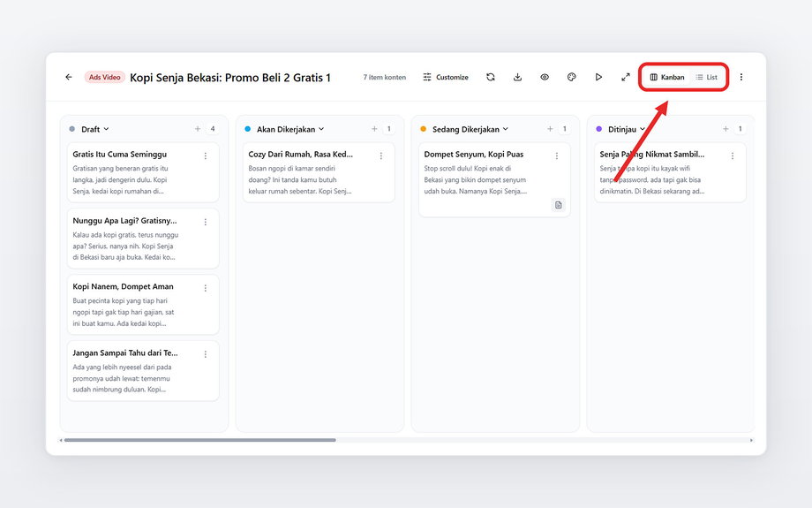The image size is (812, 508).
Task: Click document icon on Dompet Senyum card
Action: (558, 205)
